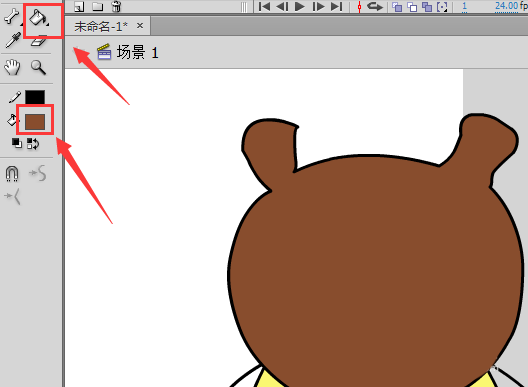This screenshot has height=387, width=528.
Task: Toggle loop playback
Action: coord(374,7)
